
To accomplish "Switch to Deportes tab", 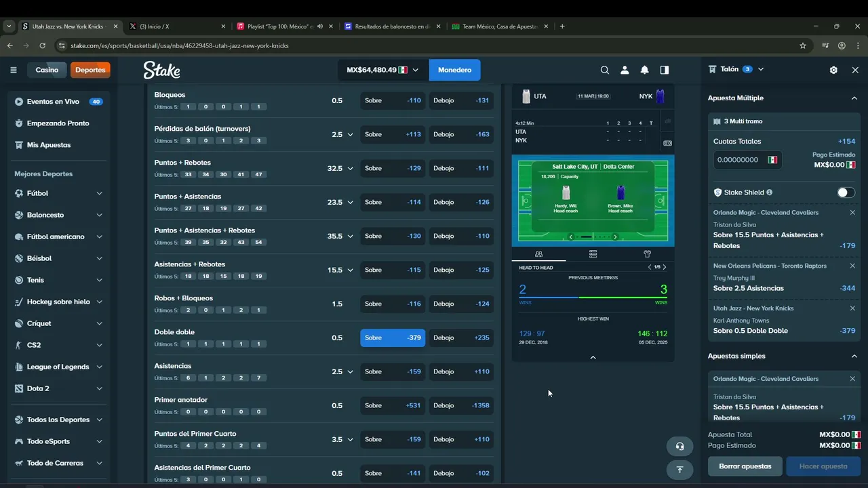I will (x=90, y=70).
